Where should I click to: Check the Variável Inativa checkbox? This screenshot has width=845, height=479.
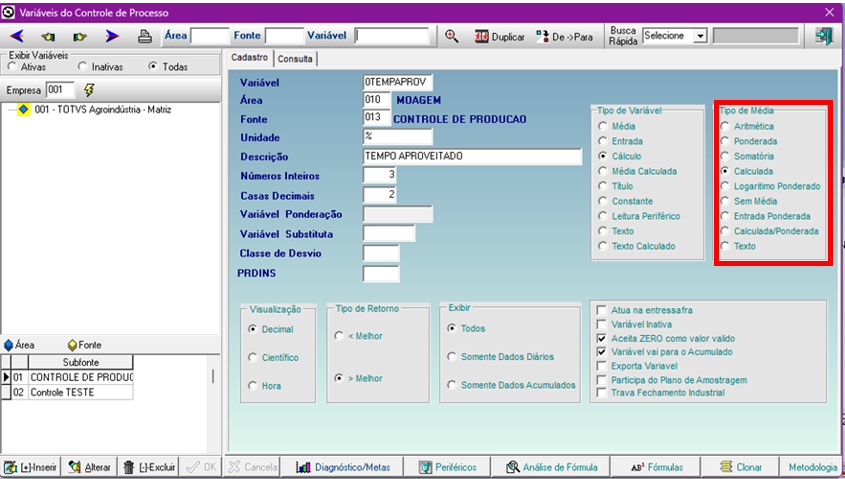[x=602, y=324]
